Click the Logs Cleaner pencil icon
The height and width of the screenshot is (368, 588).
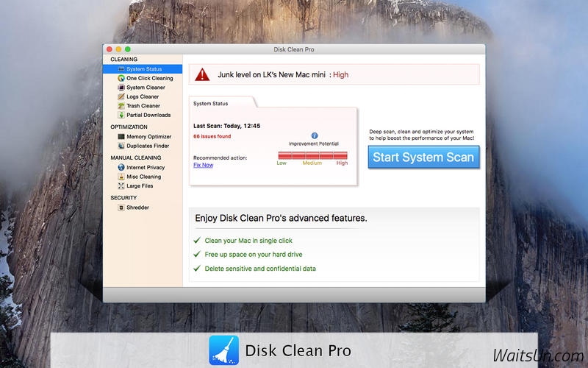click(x=121, y=96)
